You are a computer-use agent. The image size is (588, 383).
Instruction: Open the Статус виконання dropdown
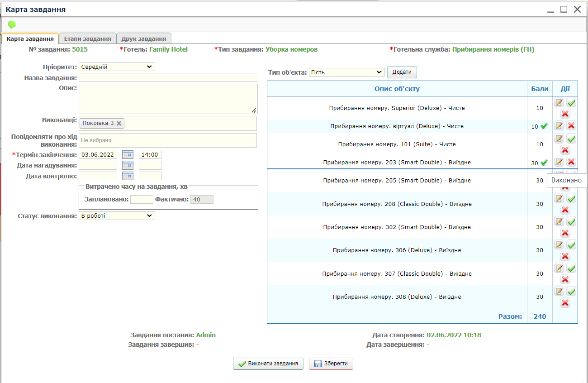coord(117,216)
